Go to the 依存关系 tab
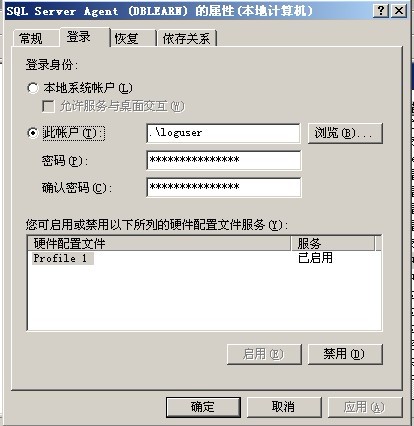 (x=187, y=38)
